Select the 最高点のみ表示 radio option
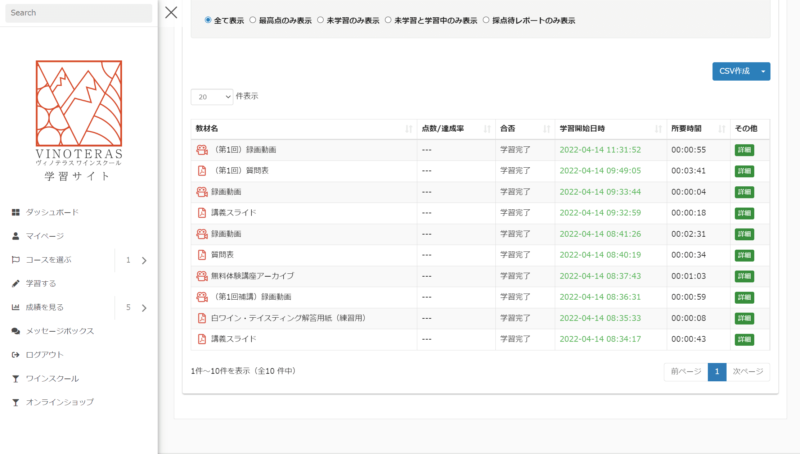 pyautogui.click(x=252, y=20)
